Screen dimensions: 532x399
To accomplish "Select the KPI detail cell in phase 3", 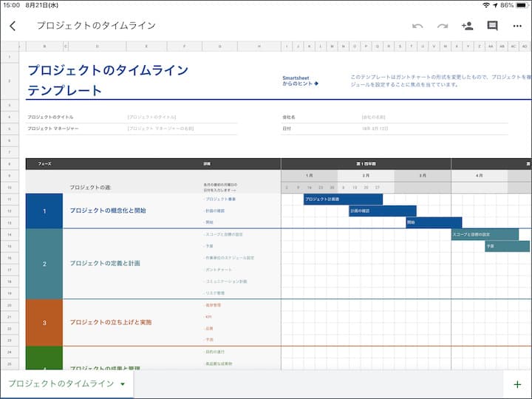I will pyautogui.click(x=208, y=316).
